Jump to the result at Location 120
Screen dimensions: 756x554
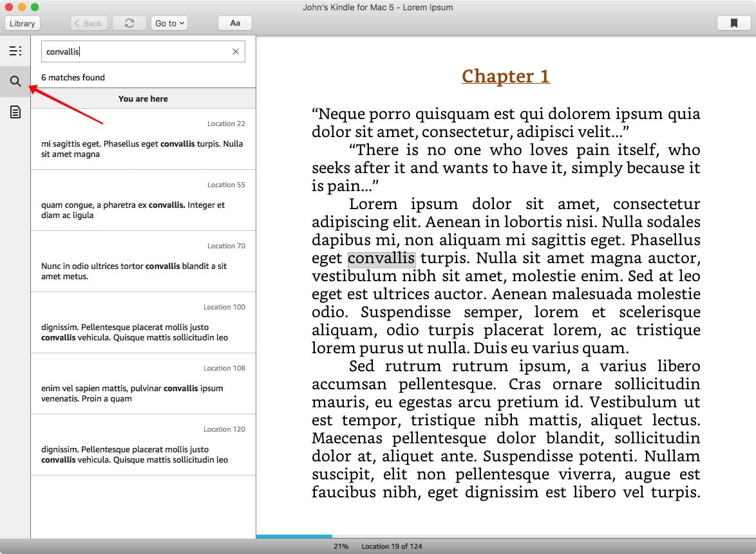(142, 444)
